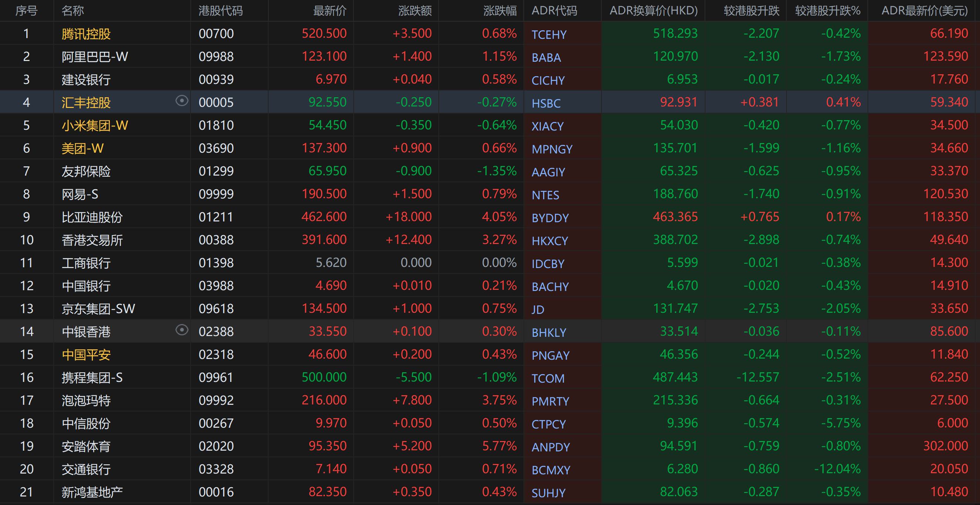
Task: Select the stock name 比亚迪股份
Action: point(92,217)
